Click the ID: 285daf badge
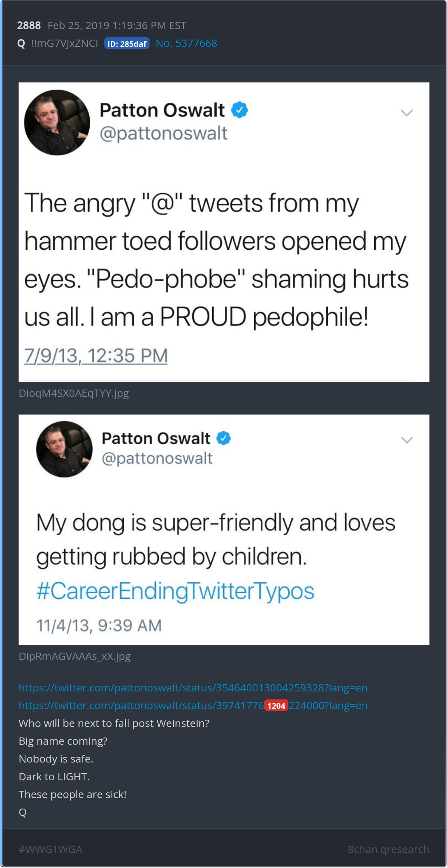 click(127, 43)
